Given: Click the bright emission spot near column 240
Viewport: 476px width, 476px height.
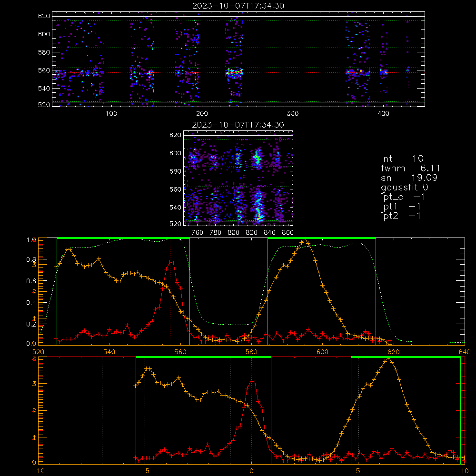Looking at the screenshot, I should pyautogui.click(x=234, y=72).
